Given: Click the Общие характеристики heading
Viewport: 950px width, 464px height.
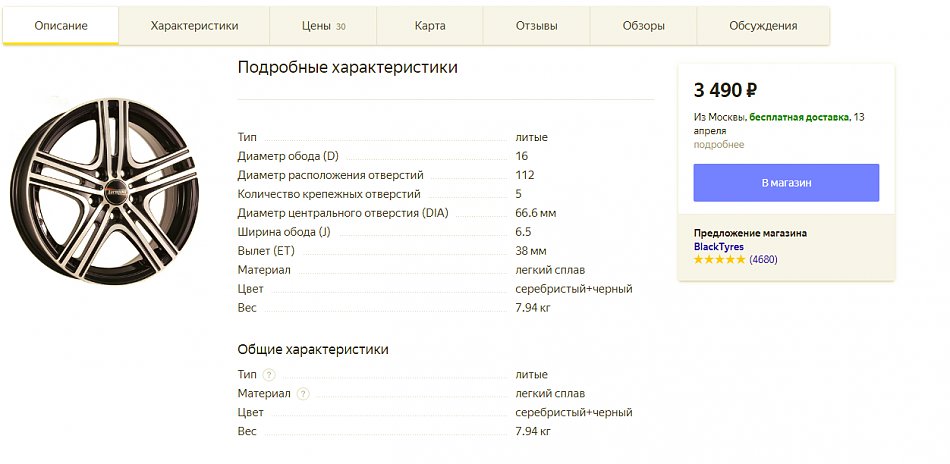Looking at the screenshot, I should (x=312, y=349).
